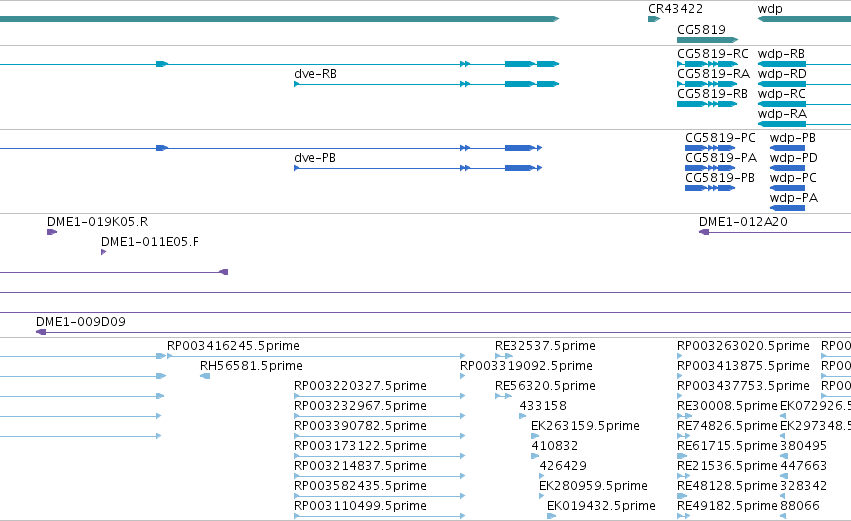
Task: Click the wdp gene label
Action: [x=770, y=9]
